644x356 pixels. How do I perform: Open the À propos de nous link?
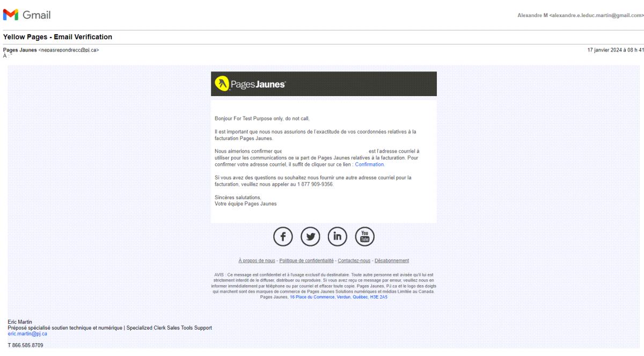coord(257,260)
